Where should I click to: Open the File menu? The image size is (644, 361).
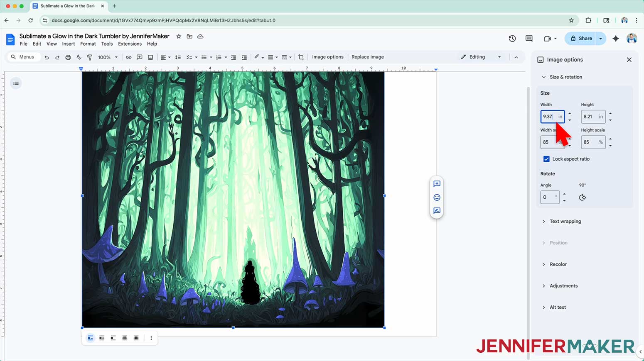24,44
